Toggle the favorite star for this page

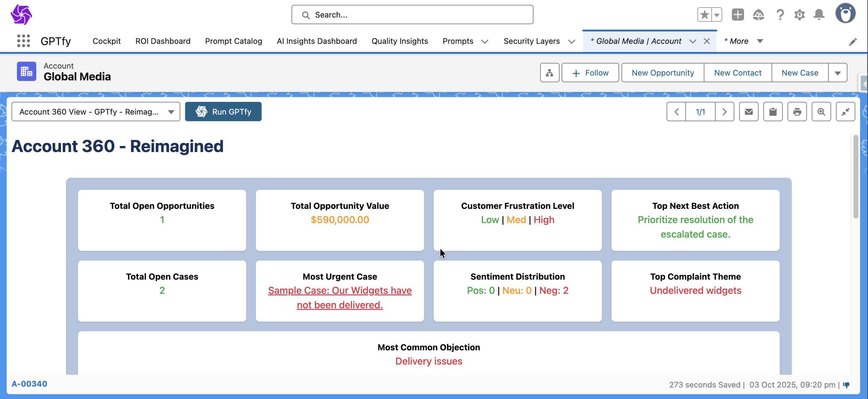pyautogui.click(x=704, y=15)
